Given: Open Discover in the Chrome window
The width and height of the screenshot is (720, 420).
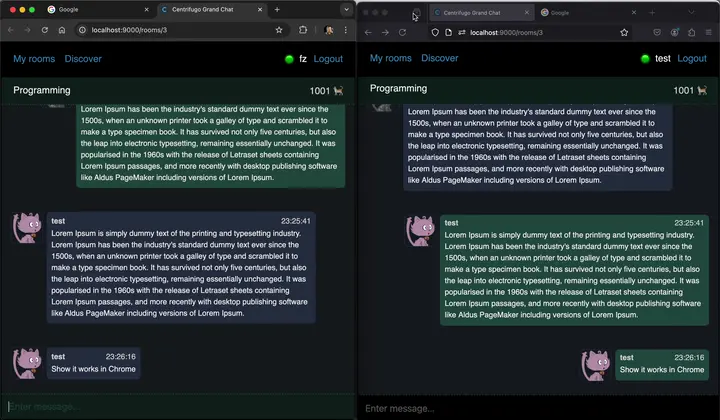Looking at the screenshot, I should [83, 59].
